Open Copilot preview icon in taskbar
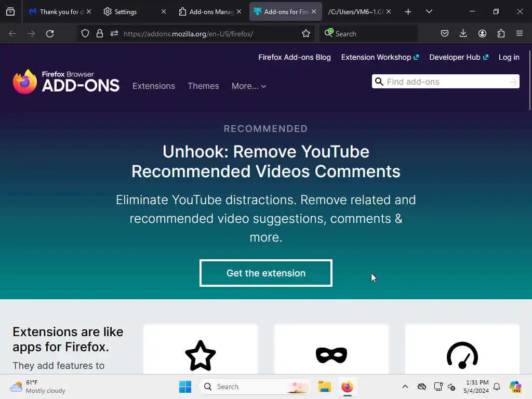The image size is (532, 399). click(x=515, y=387)
